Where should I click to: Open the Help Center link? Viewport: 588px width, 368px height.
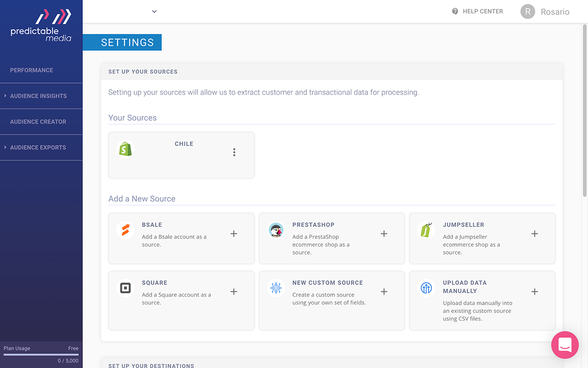pyautogui.click(x=483, y=11)
